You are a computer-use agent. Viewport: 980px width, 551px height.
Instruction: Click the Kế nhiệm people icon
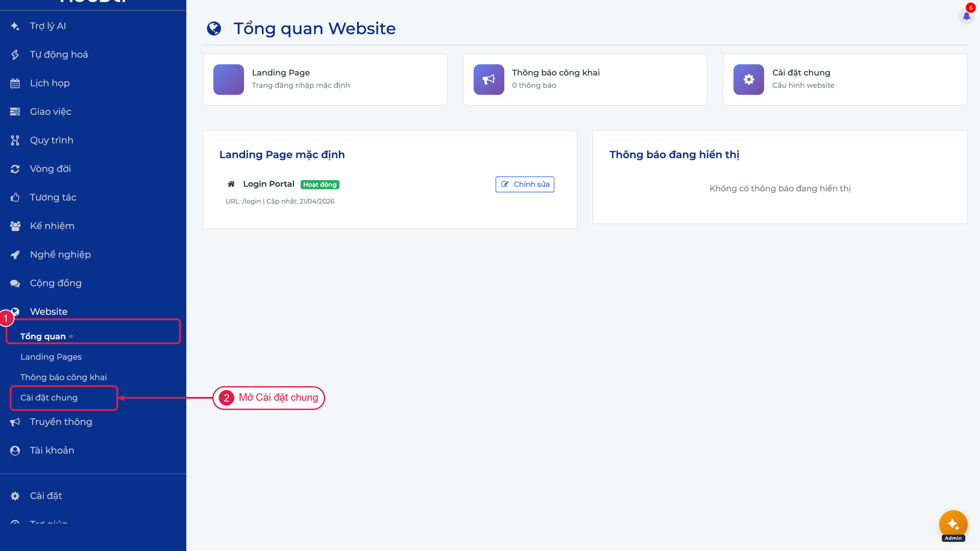(x=15, y=226)
